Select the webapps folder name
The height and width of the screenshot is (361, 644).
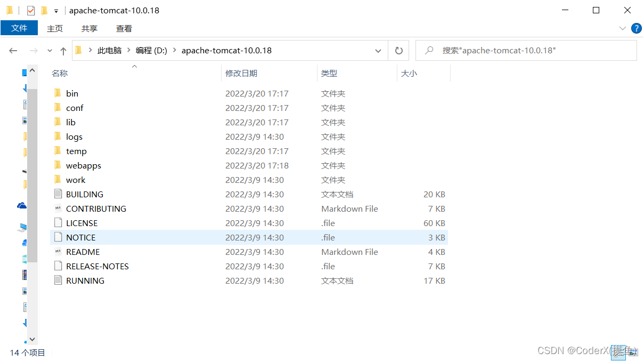coord(84,165)
